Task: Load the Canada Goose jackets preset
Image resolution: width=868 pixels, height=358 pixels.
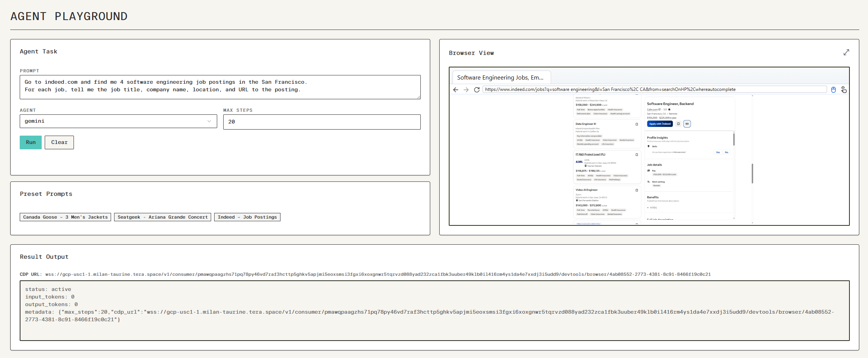Action: [x=65, y=217]
